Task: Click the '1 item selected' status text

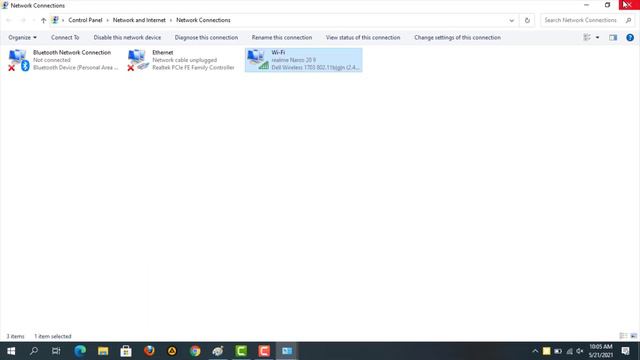Action: point(53,336)
